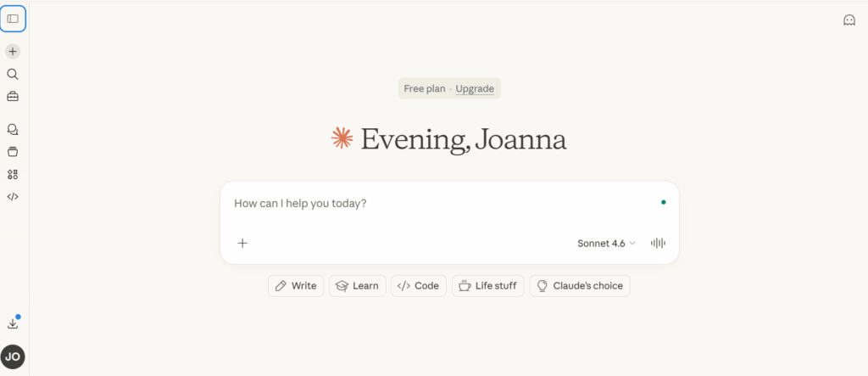The height and width of the screenshot is (376, 868).
Task: Open the search chats icon
Action: (13, 74)
